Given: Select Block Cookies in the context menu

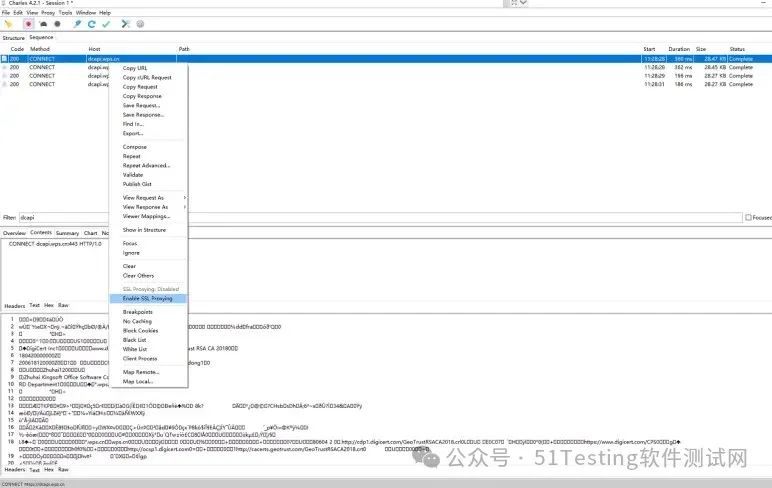Looking at the screenshot, I should (140, 330).
